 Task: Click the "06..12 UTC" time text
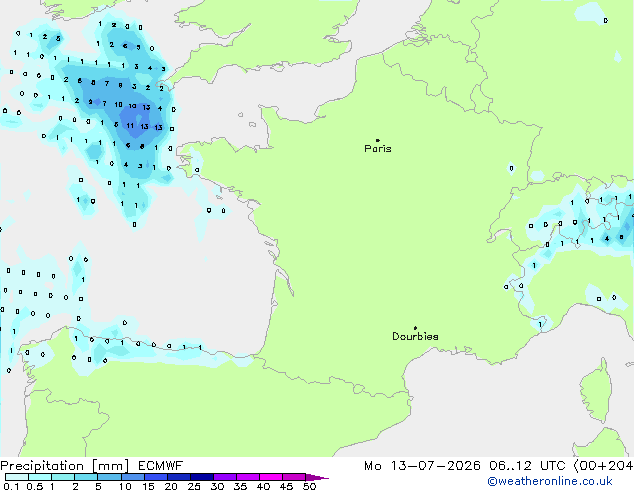point(527,466)
